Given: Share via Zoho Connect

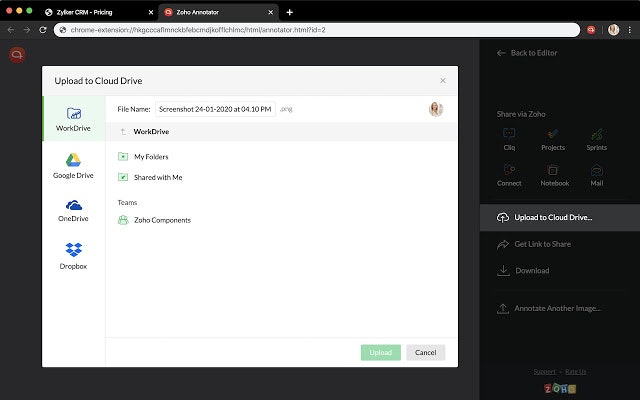Looking at the screenshot, I should click(509, 175).
